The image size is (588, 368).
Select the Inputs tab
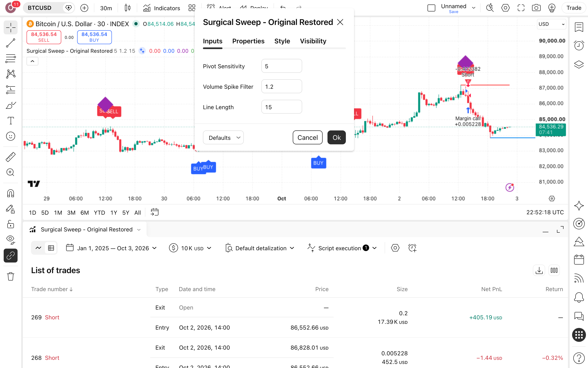[213, 41]
